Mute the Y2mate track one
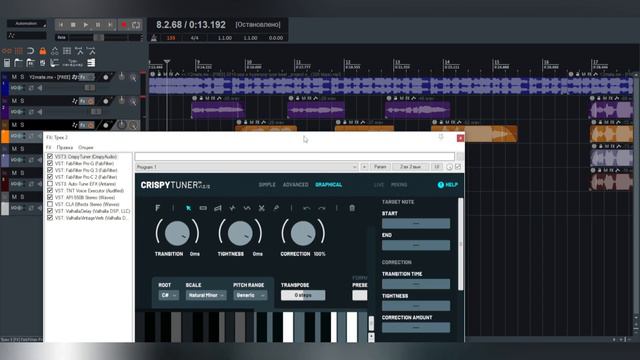The width and height of the screenshot is (640, 360). pos(14,77)
